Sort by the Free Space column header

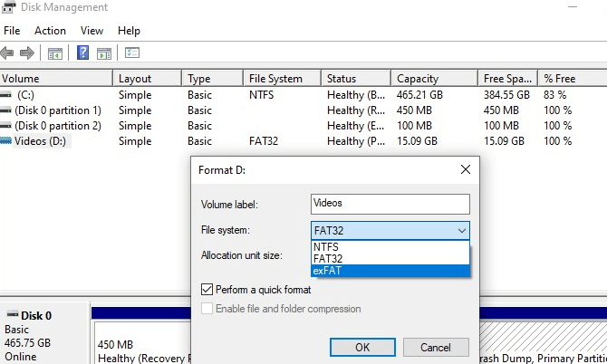tap(508, 79)
